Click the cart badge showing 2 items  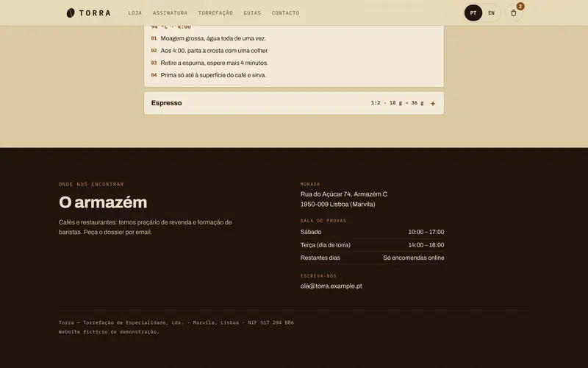coord(520,7)
